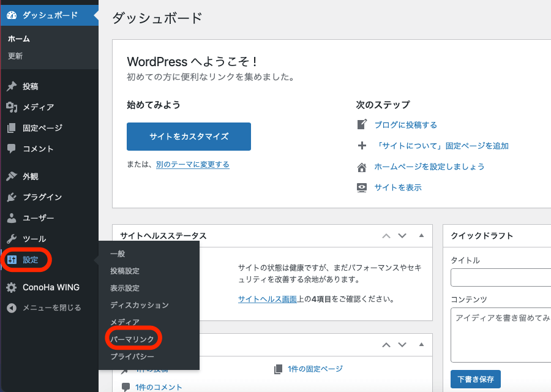Viewport: 551px width, 392px height.
Task: Move サイトヘルスステータス panel down with chevron
Action: tap(402, 236)
